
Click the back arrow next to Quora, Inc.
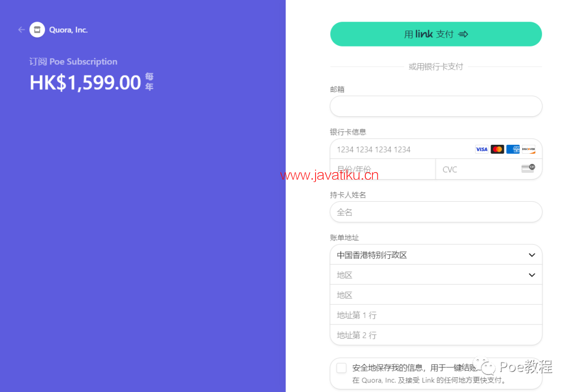(21, 30)
